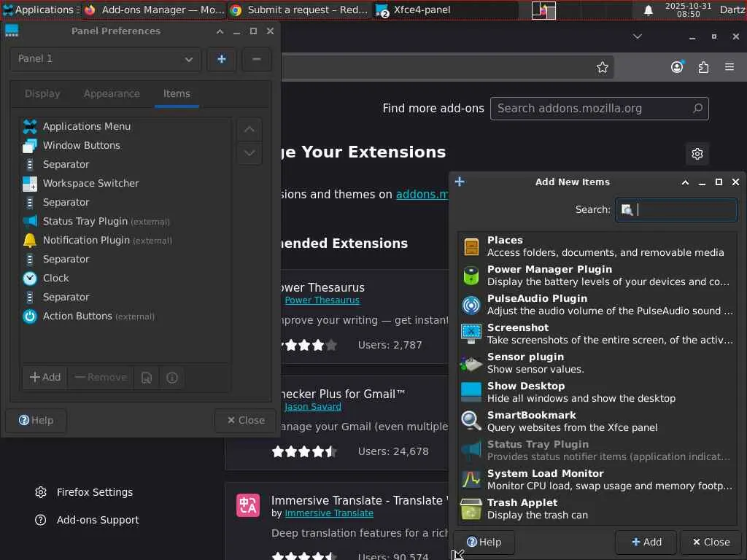Open the Panel 1 selection dropdown
747x560 pixels.
coord(105,59)
